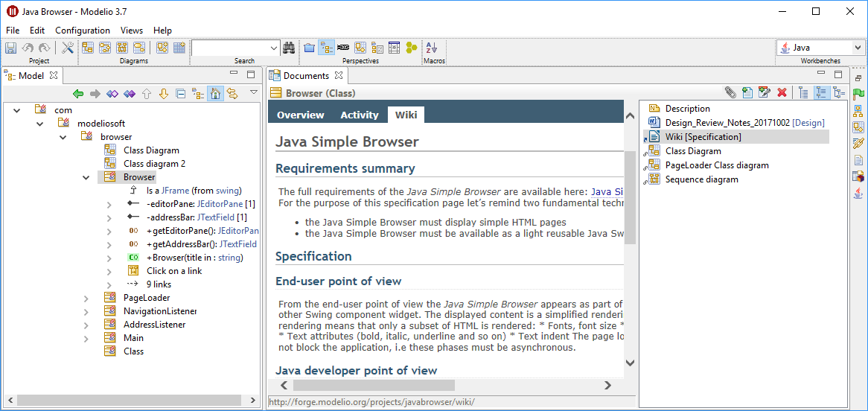Open the Search combo box dropdown
This screenshot has width=868, height=411.
tap(274, 48)
